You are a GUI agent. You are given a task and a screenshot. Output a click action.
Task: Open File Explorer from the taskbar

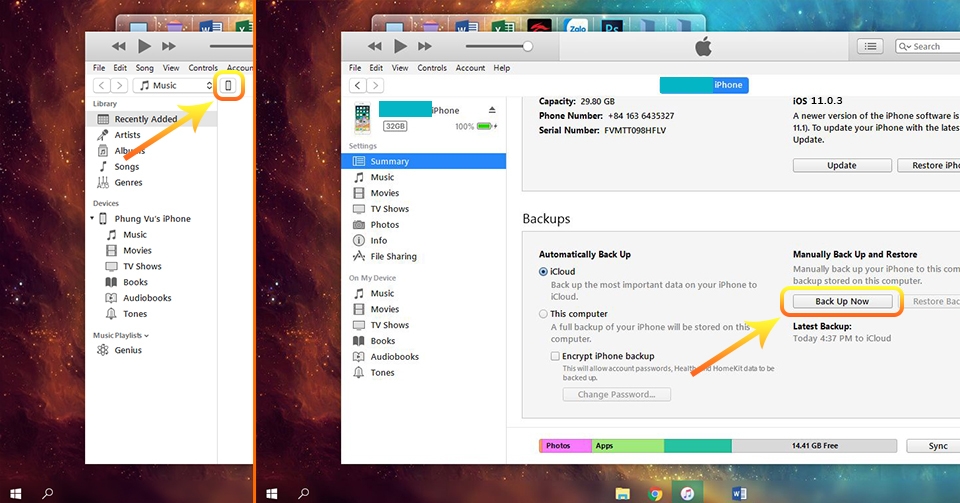(623, 493)
